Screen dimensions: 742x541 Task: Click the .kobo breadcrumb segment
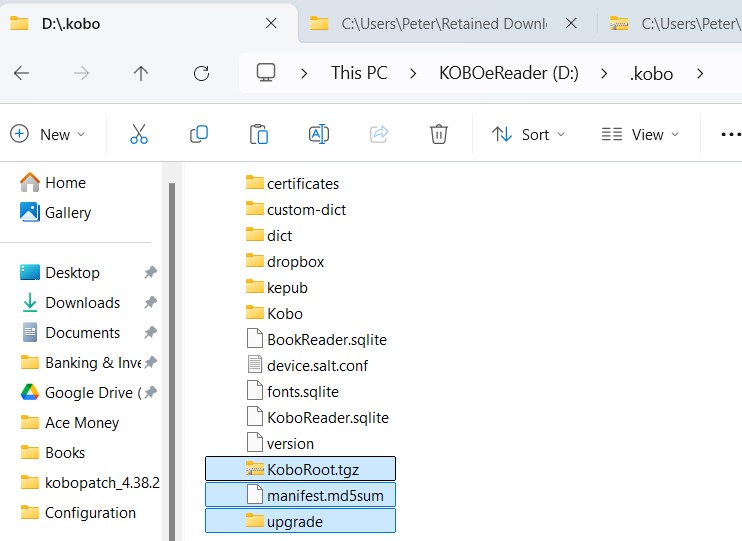(651, 73)
